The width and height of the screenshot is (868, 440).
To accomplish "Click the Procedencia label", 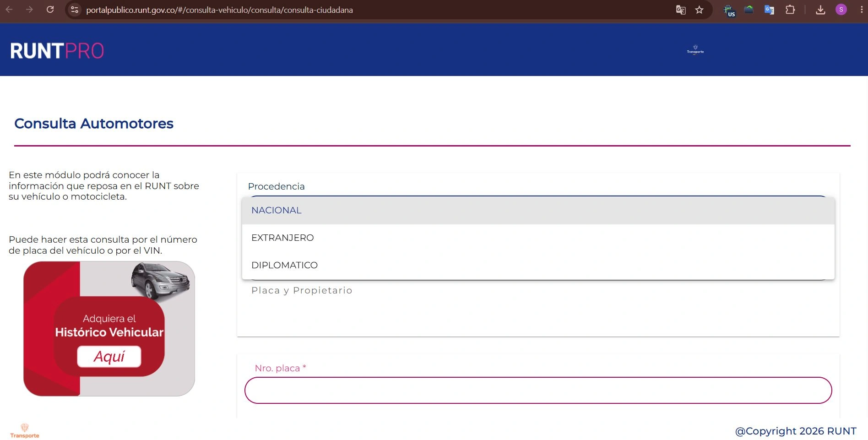I will pos(276,186).
